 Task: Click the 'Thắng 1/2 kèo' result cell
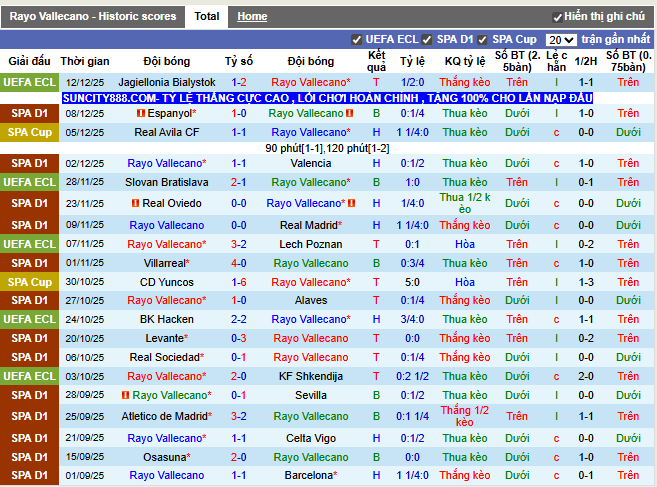click(x=465, y=416)
